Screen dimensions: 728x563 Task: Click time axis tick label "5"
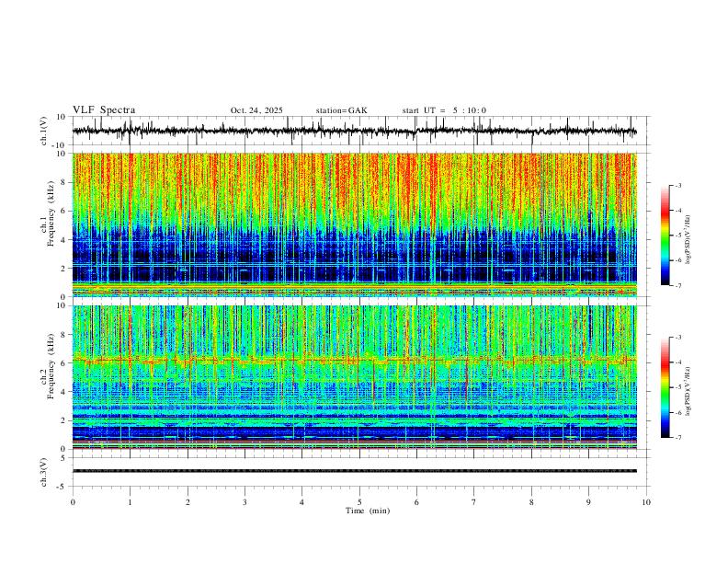pos(359,502)
